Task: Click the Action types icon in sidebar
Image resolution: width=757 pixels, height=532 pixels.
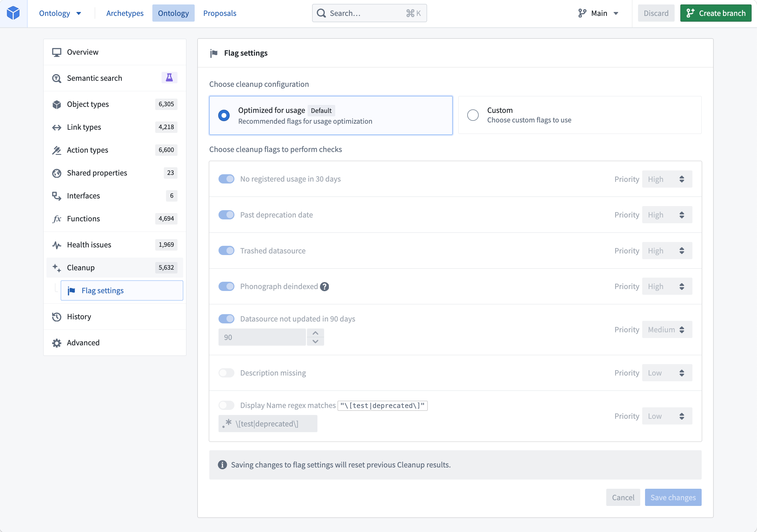Action: pos(56,150)
